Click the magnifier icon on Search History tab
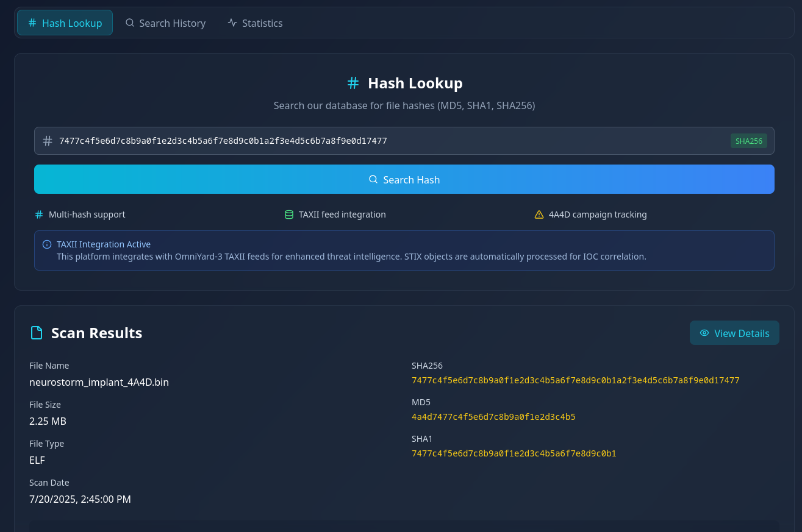Viewport: 802px width, 532px height. click(130, 23)
